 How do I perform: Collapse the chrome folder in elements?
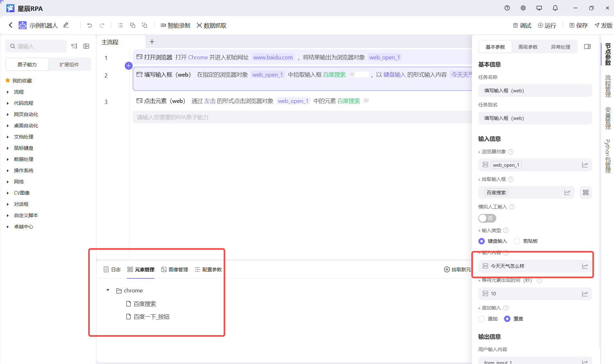click(108, 290)
